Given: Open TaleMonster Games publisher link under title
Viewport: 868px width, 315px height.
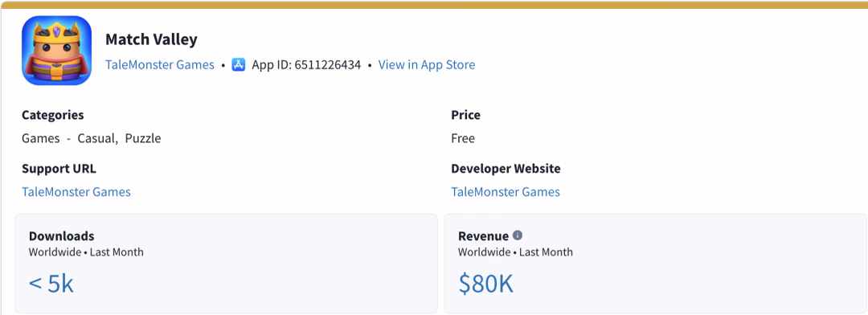Looking at the screenshot, I should click(159, 65).
